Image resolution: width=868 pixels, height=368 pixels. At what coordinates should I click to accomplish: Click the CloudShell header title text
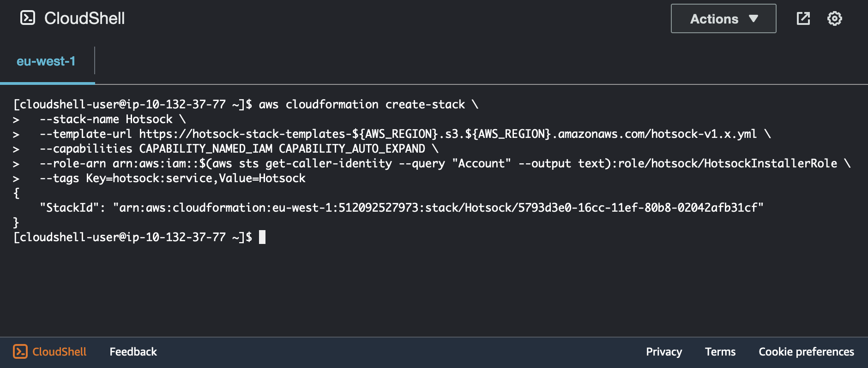tap(84, 18)
